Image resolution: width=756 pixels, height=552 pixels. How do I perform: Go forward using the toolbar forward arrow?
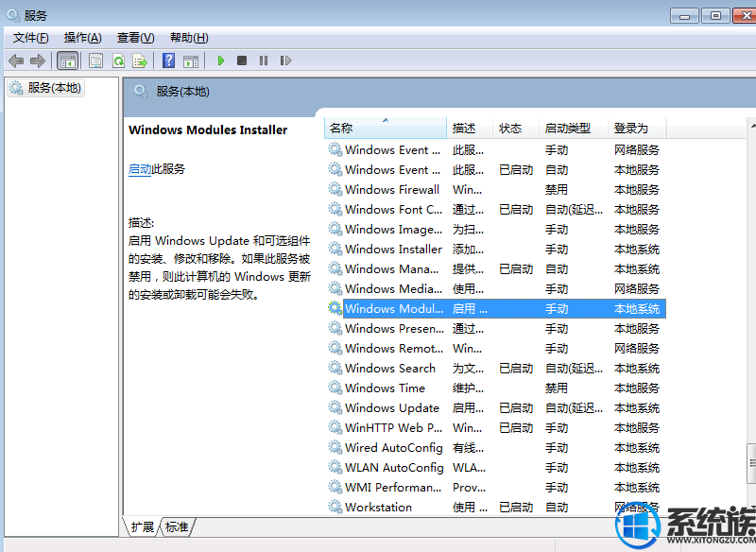tap(38, 60)
